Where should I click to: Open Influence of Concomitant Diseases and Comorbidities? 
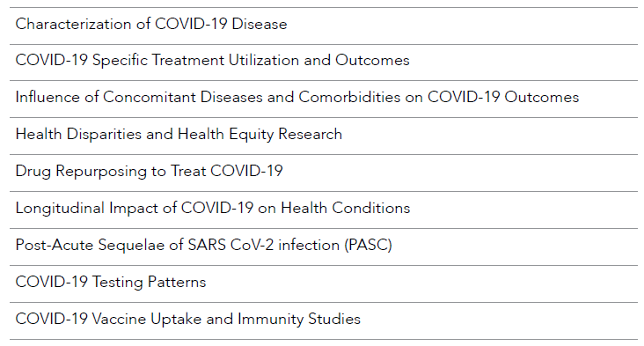(x=324, y=99)
